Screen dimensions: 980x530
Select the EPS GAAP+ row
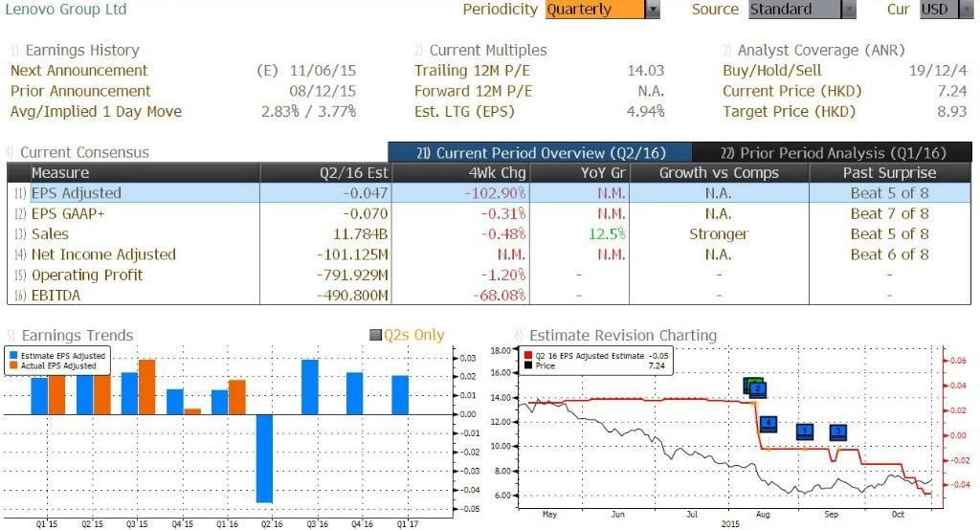[489, 213]
